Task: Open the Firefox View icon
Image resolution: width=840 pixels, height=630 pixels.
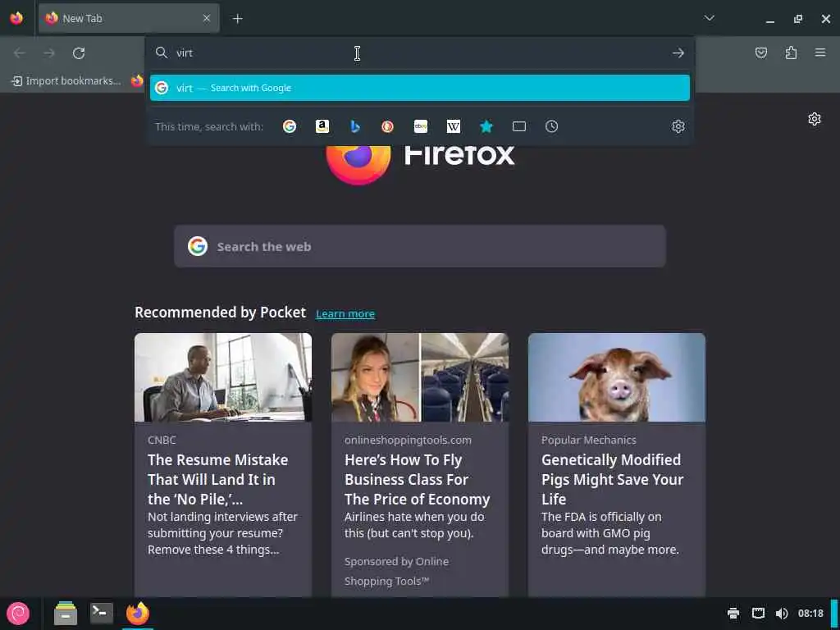Action: [16, 18]
